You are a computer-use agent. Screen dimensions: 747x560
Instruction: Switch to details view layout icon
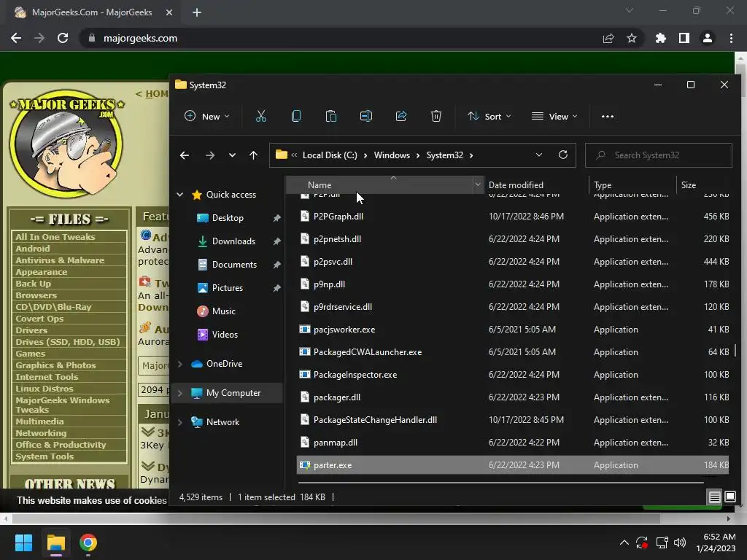[x=714, y=497]
